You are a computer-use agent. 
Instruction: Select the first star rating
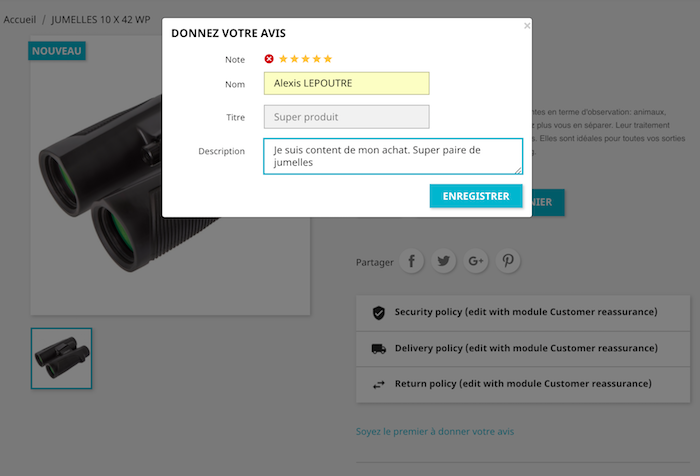(283, 59)
